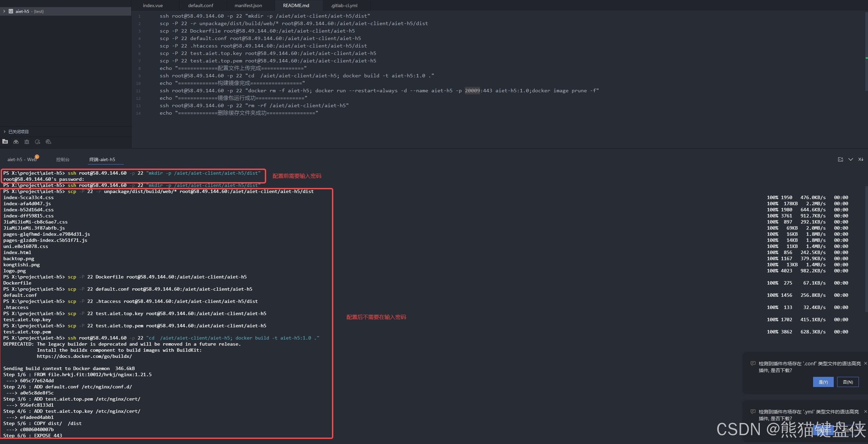The height and width of the screenshot is (444, 868).
Task: Switch to the README.md tab
Action: (x=296, y=5)
